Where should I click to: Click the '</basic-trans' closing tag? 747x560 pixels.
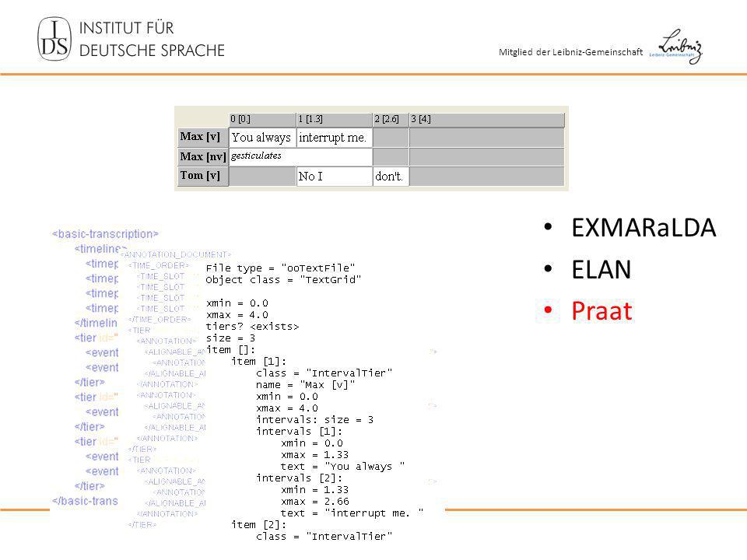(85, 501)
